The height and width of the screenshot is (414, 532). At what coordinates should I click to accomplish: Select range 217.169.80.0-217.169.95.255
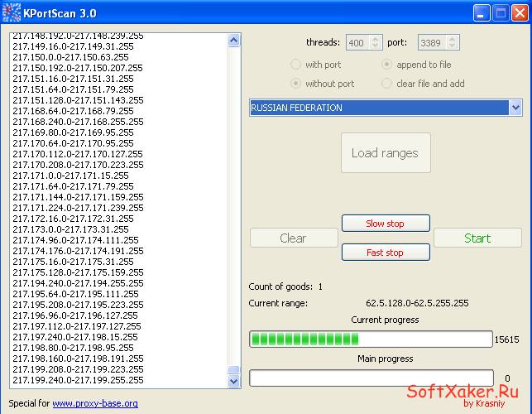(74, 132)
